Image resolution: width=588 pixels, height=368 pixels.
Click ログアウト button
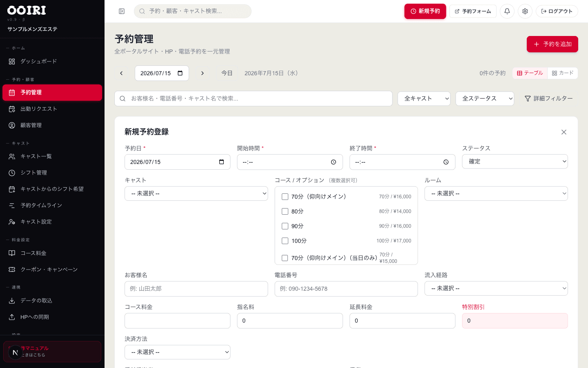[x=557, y=11]
